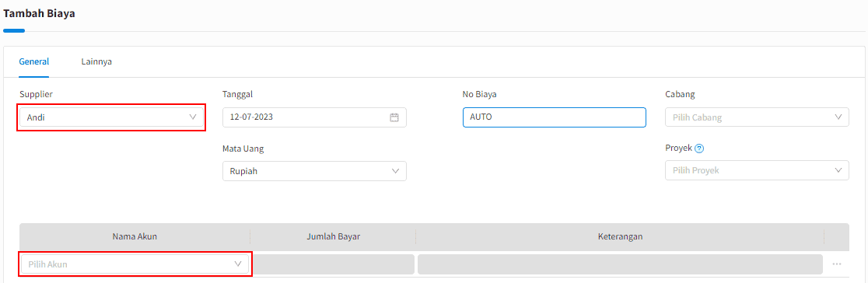Open the three-dot row options menu

pyautogui.click(x=836, y=264)
